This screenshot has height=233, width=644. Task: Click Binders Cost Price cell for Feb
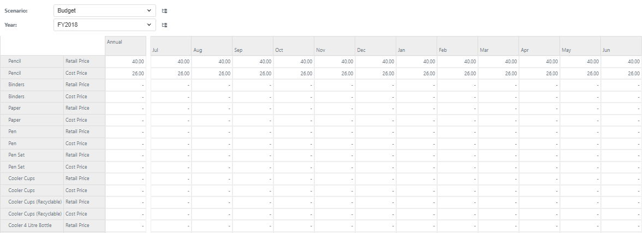pos(457,97)
